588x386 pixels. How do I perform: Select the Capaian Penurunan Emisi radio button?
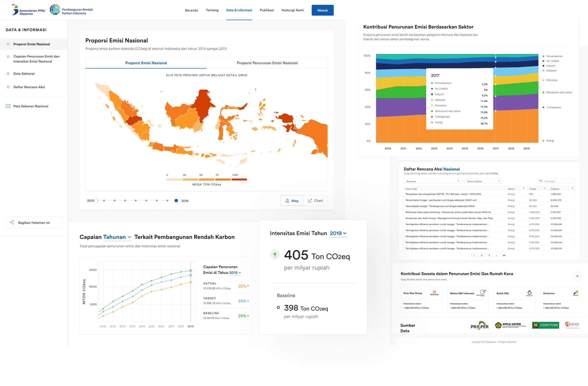click(8, 57)
